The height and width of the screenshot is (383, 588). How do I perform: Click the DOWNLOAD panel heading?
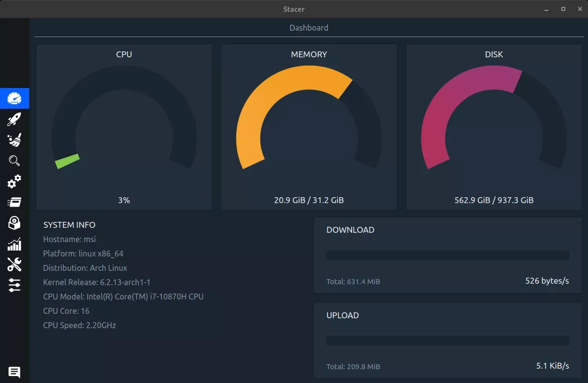350,230
